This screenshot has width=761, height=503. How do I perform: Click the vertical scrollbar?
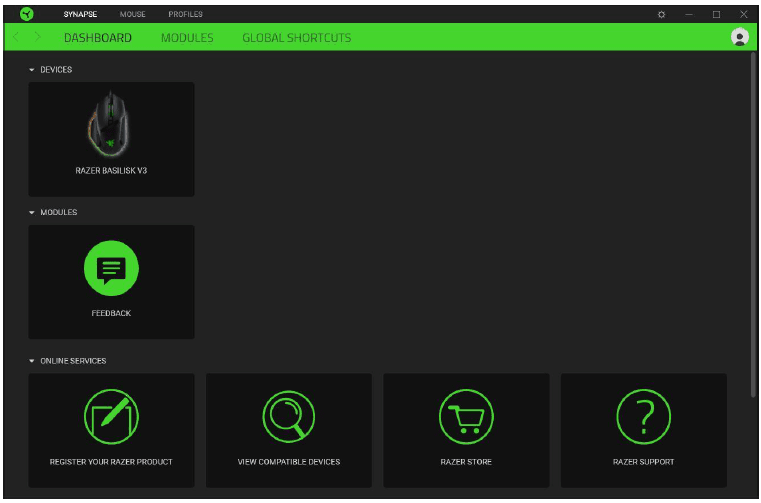pyautogui.click(x=753, y=220)
